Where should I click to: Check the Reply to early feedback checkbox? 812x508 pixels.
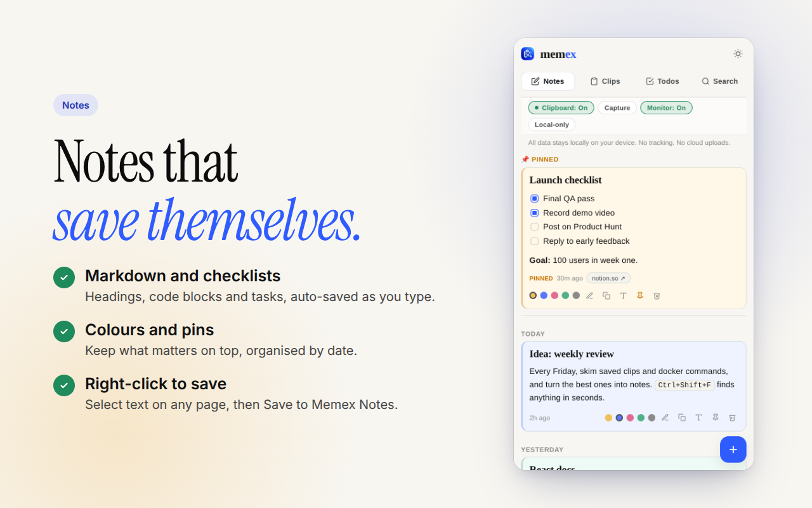[x=534, y=241]
